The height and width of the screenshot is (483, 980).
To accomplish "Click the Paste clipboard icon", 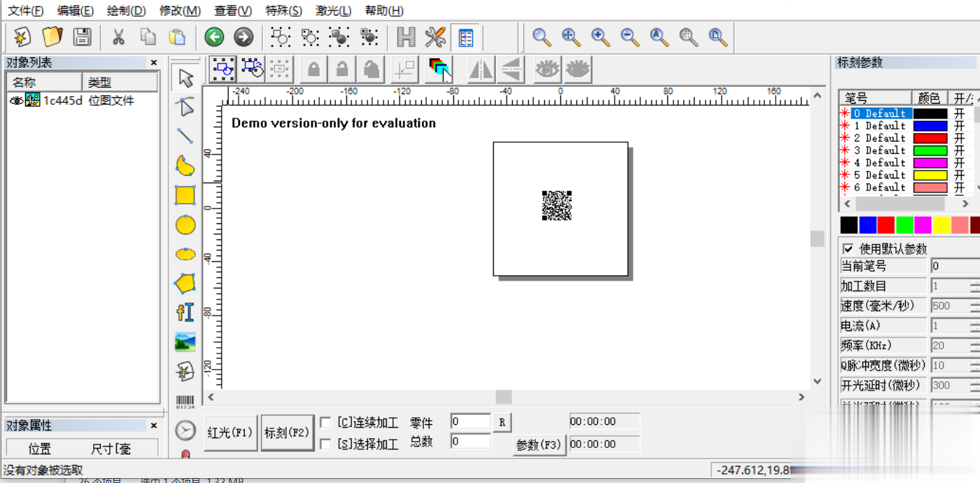I will (178, 37).
